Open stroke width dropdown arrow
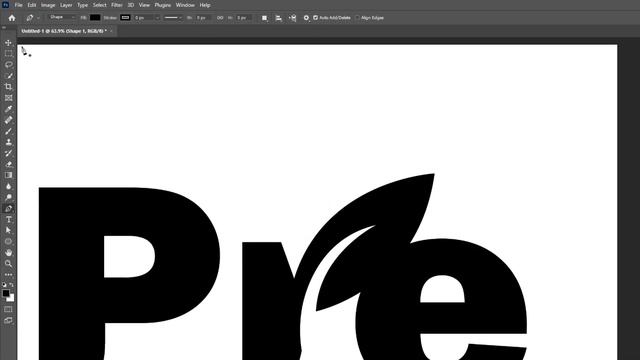Viewport: 640px width, 360px height. [157, 18]
